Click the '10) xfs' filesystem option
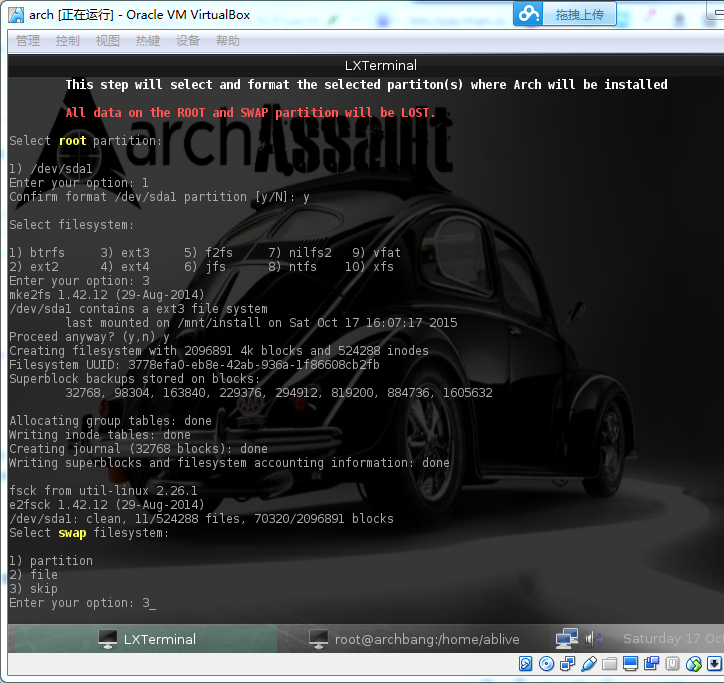The width and height of the screenshot is (724, 683). (369, 266)
